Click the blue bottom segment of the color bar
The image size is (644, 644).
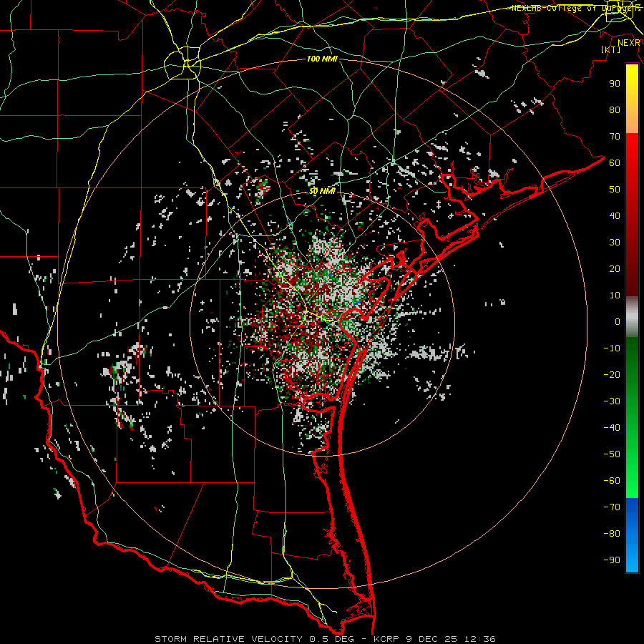click(x=632, y=535)
